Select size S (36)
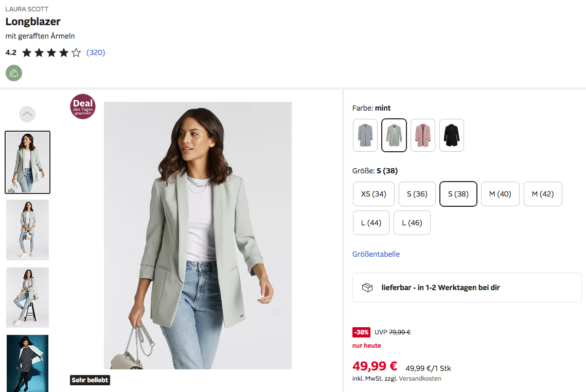 click(x=417, y=194)
